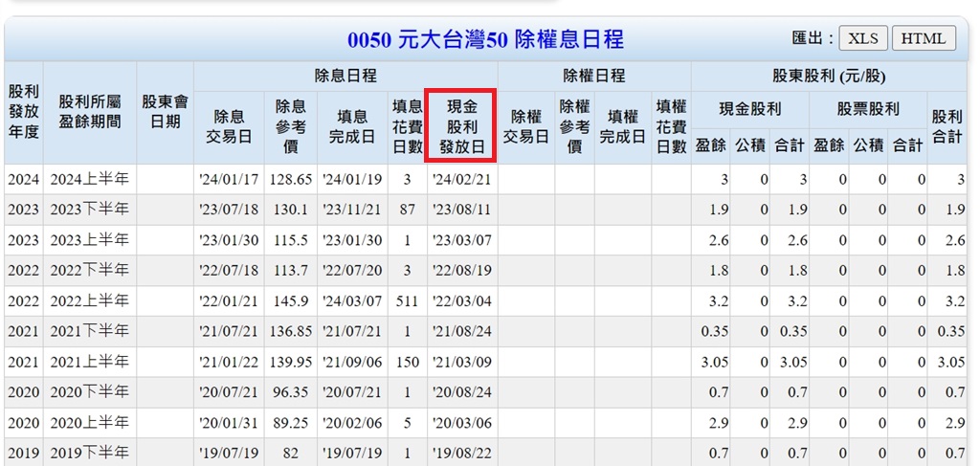980x466 pixels.
Task: Click payout date '24/02/21
Action: pos(462,180)
